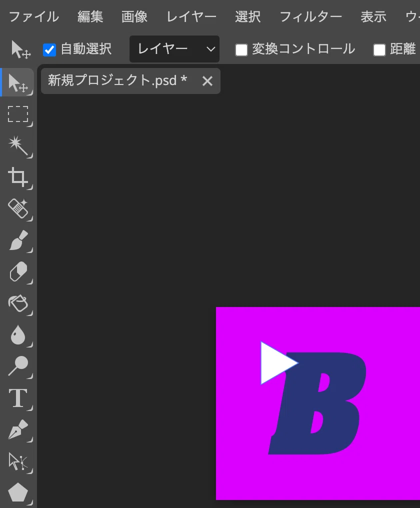Select the Blur droplet tool

(x=18, y=334)
